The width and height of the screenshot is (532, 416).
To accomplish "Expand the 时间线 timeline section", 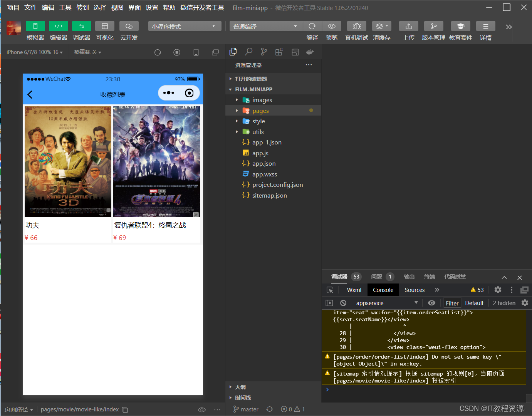I will tap(274, 398).
